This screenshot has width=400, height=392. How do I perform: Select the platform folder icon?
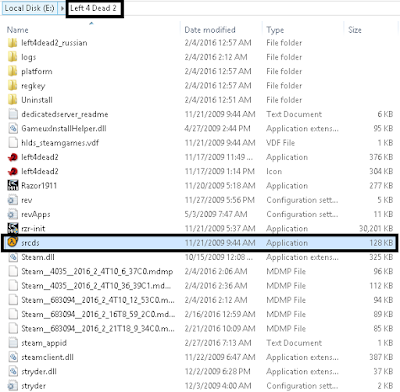click(13, 71)
